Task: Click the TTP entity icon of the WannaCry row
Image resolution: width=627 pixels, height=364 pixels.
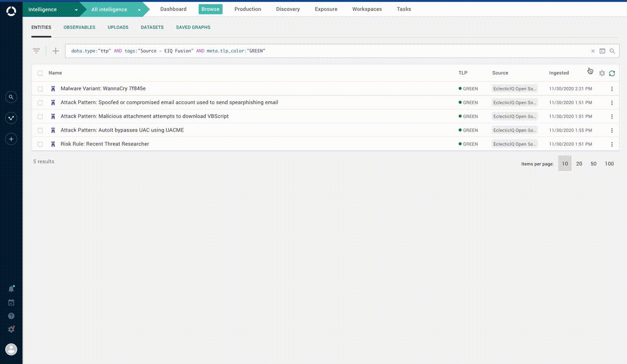Action: [x=53, y=89]
